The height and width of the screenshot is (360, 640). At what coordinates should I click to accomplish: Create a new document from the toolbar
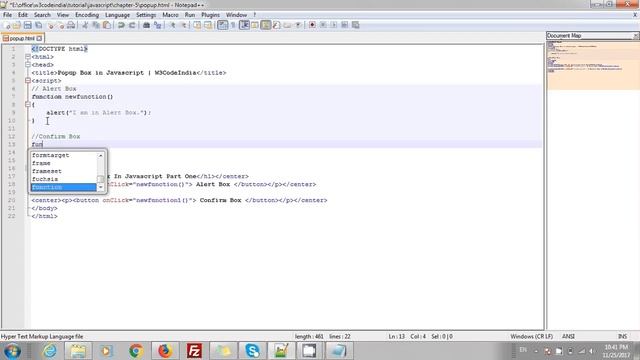7,25
